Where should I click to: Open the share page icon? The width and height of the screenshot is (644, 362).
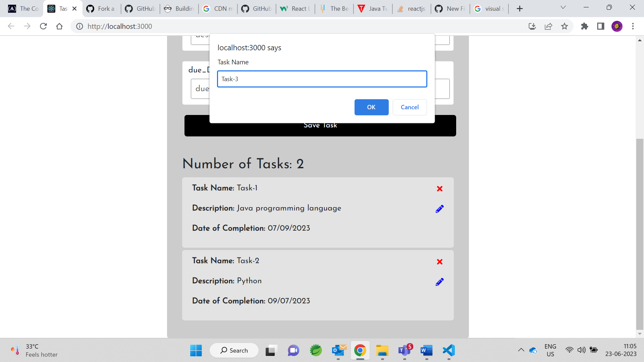pyautogui.click(x=548, y=26)
